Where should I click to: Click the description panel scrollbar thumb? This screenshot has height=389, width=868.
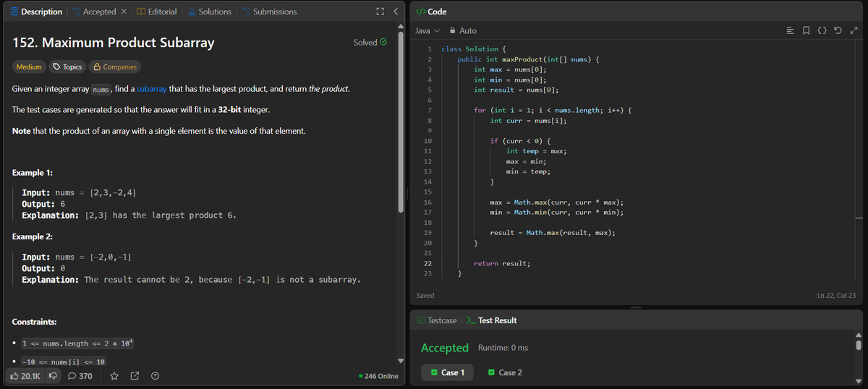point(401,123)
